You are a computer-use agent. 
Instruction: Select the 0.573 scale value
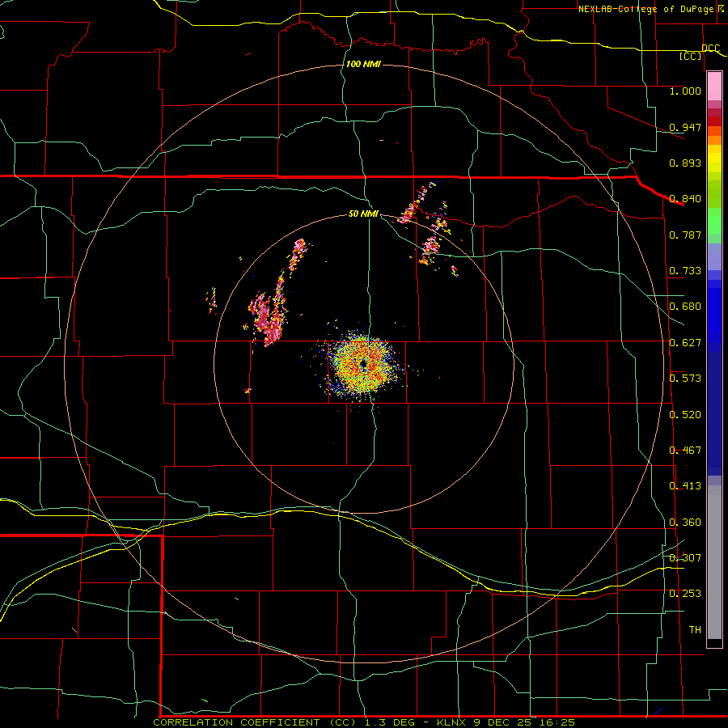tap(685, 379)
